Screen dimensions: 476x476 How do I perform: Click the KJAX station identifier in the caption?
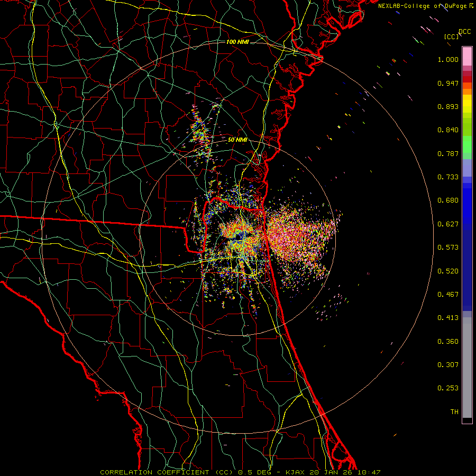click(296, 472)
